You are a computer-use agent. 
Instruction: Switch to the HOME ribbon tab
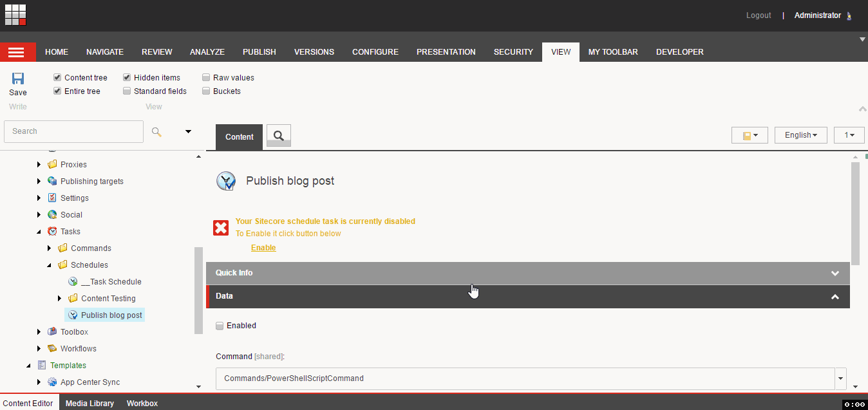click(x=57, y=52)
